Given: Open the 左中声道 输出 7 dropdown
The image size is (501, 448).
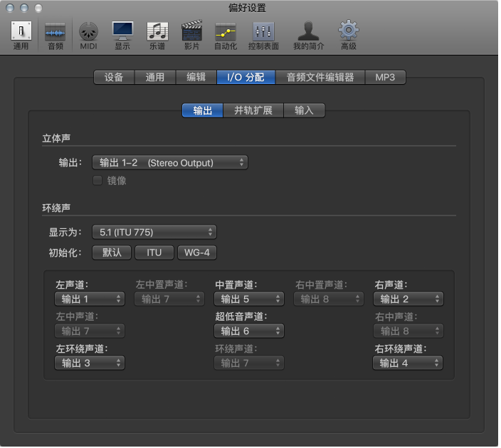Looking at the screenshot, I should click(90, 331).
